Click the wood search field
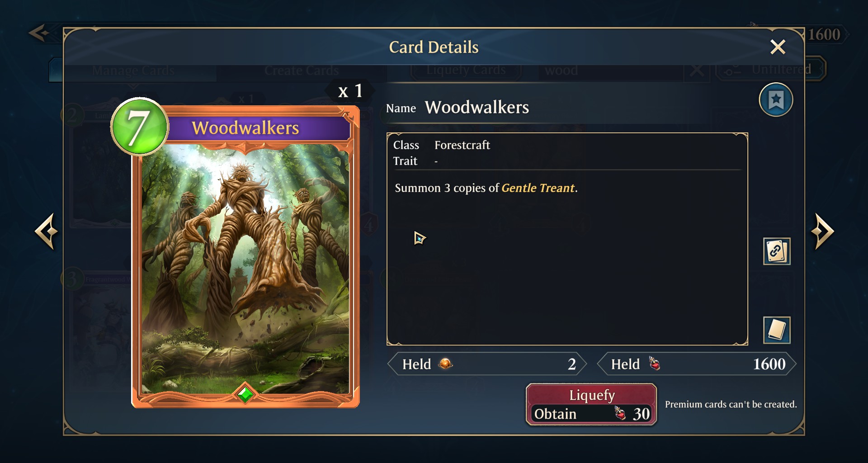868x463 pixels. [x=610, y=71]
